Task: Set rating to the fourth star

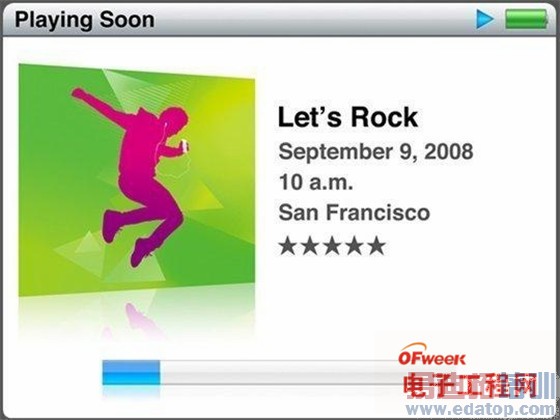Action: [354, 246]
